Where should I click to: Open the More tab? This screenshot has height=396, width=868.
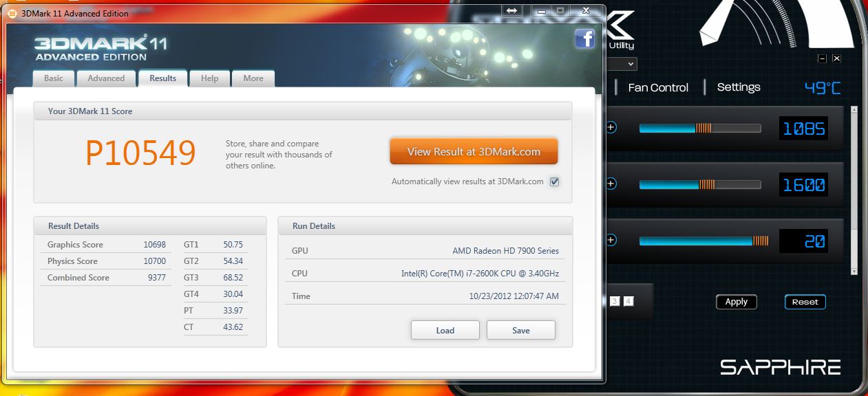tap(253, 78)
